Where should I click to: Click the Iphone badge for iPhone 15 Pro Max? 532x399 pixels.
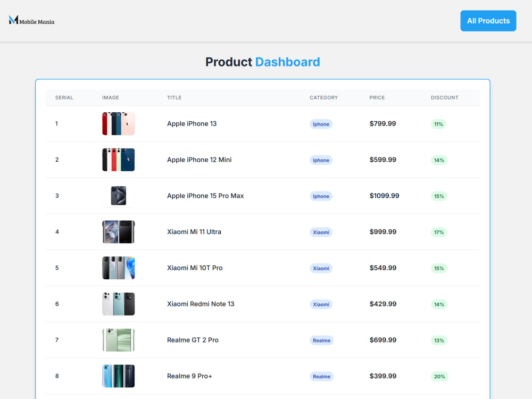coord(321,196)
